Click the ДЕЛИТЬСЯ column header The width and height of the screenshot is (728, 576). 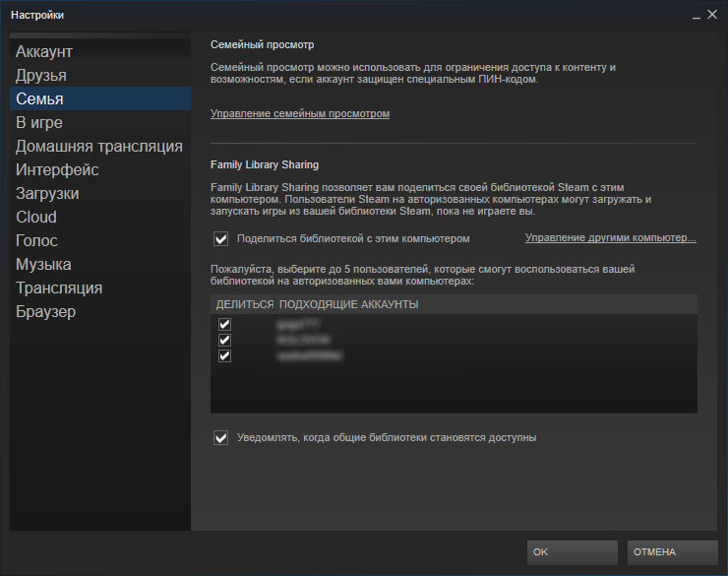point(244,304)
